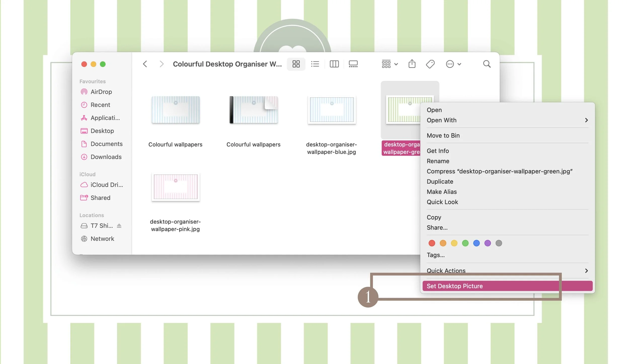Open Downloads in the sidebar
The image size is (629, 364).
click(106, 157)
